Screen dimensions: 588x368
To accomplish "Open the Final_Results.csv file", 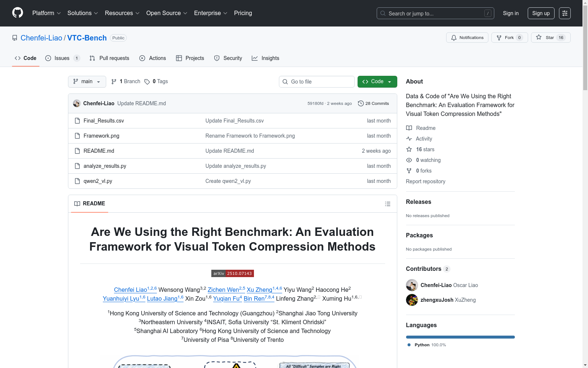I will [x=104, y=121].
